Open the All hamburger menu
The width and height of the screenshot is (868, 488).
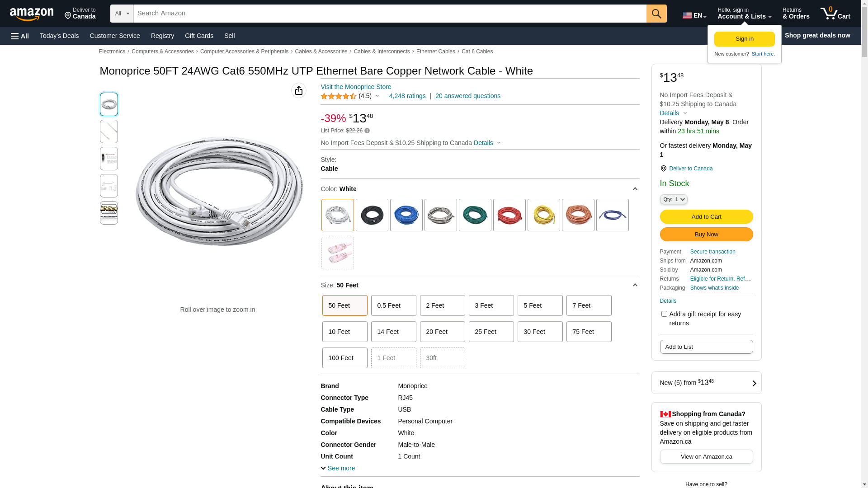point(20,36)
